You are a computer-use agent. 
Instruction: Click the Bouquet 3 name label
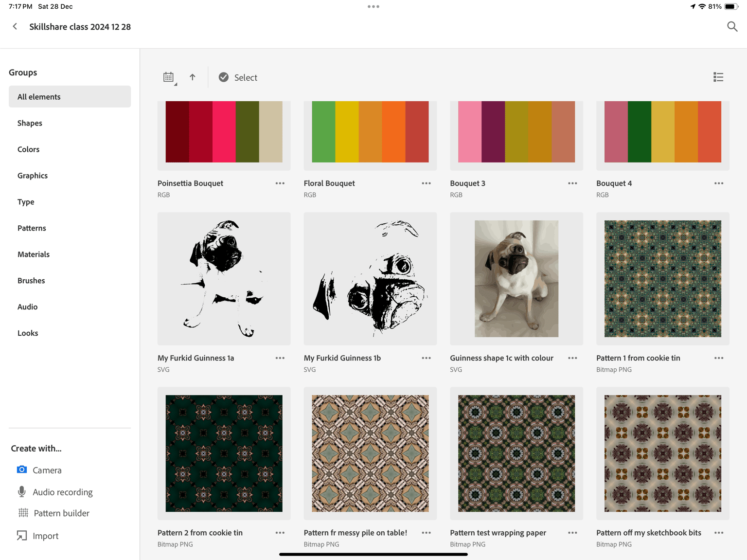click(x=468, y=183)
